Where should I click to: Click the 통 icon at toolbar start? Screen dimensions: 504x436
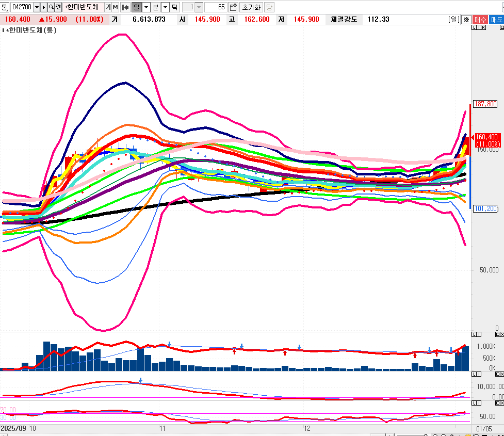click(5, 7)
